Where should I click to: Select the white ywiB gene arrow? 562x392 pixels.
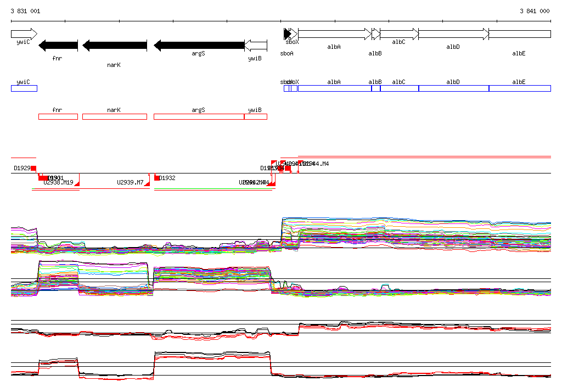point(255,46)
